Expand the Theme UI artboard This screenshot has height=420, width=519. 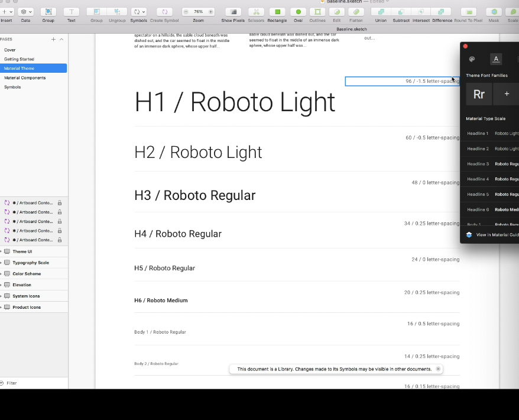pos(1,252)
